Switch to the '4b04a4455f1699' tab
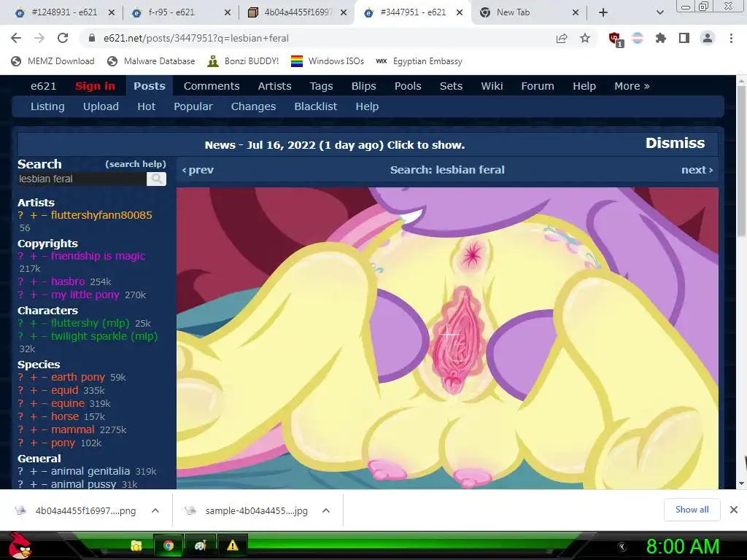 point(296,12)
